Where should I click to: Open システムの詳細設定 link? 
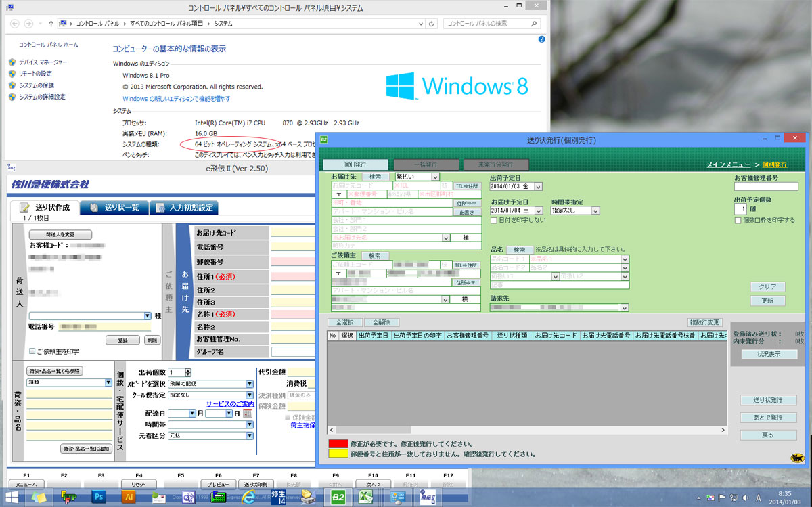(x=42, y=97)
